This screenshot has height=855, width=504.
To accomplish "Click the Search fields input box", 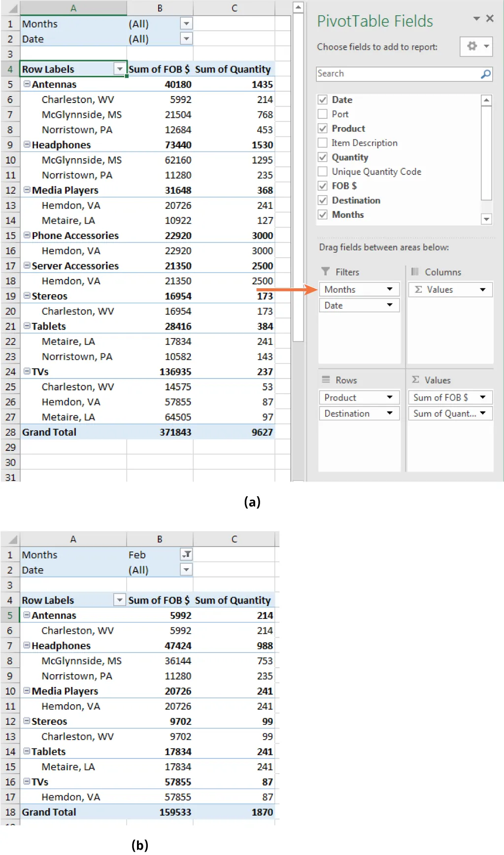I will [397, 74].
